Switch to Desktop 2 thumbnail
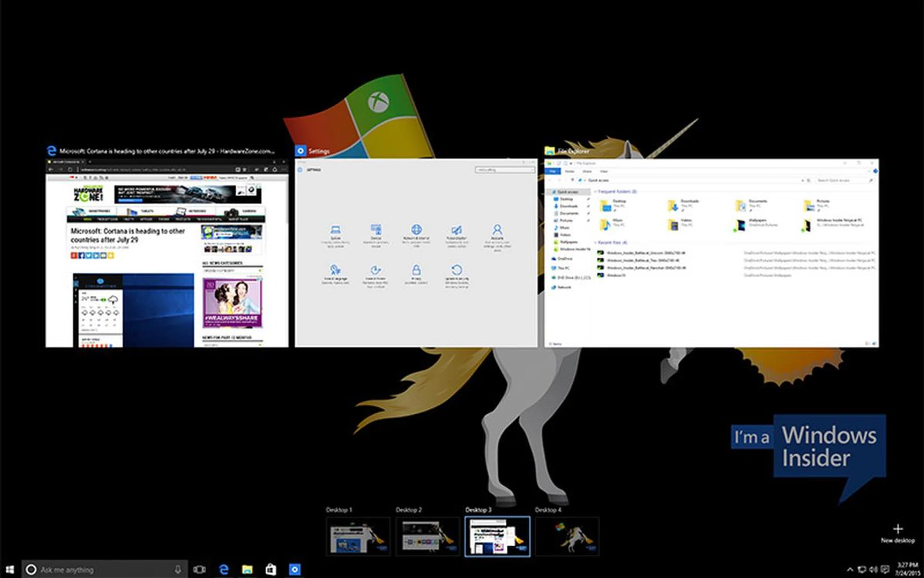 428,537
